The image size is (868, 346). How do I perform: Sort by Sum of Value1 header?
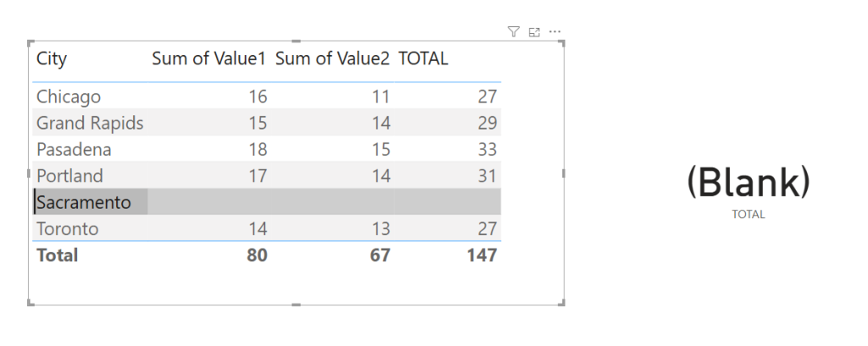click(x=209, y=59)
